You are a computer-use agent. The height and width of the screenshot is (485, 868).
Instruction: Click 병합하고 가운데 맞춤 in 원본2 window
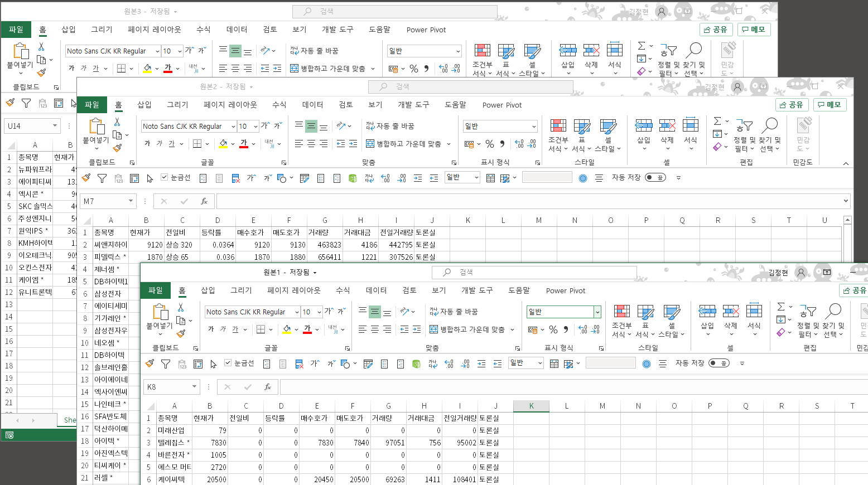pyautogui.click(x=404, y=144)
